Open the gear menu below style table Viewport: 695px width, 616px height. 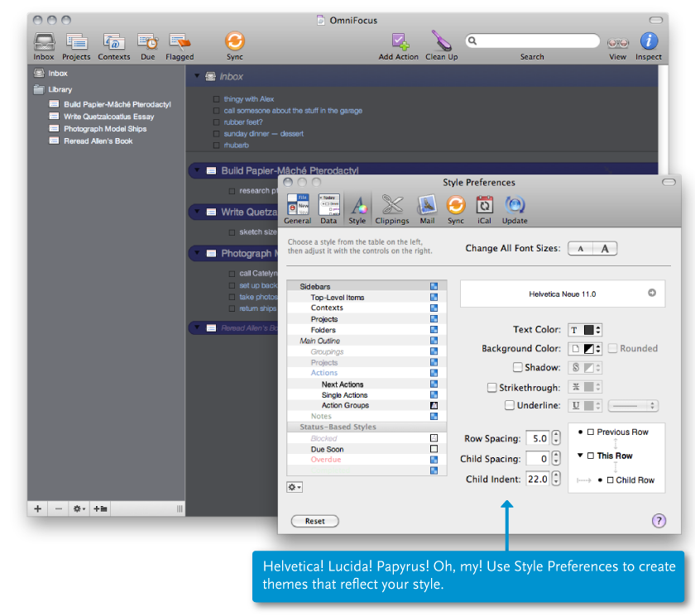(x=295, y=487)
